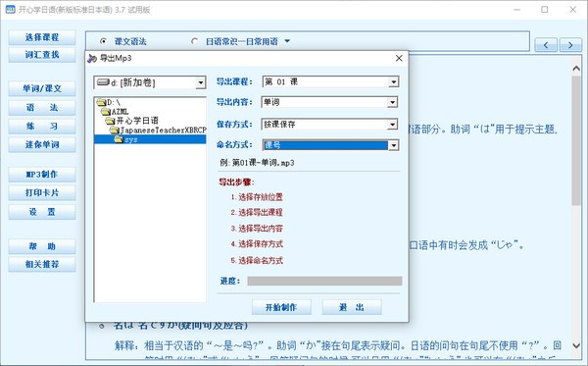Click the 进度 progress bar
588x366 pixels.
[x=324, y=282]
